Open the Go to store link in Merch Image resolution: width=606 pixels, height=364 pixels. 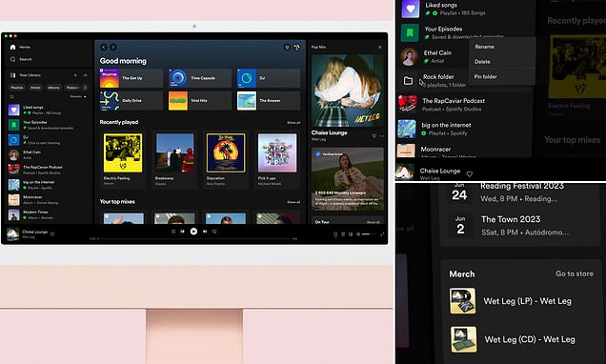tap(575, 273)
